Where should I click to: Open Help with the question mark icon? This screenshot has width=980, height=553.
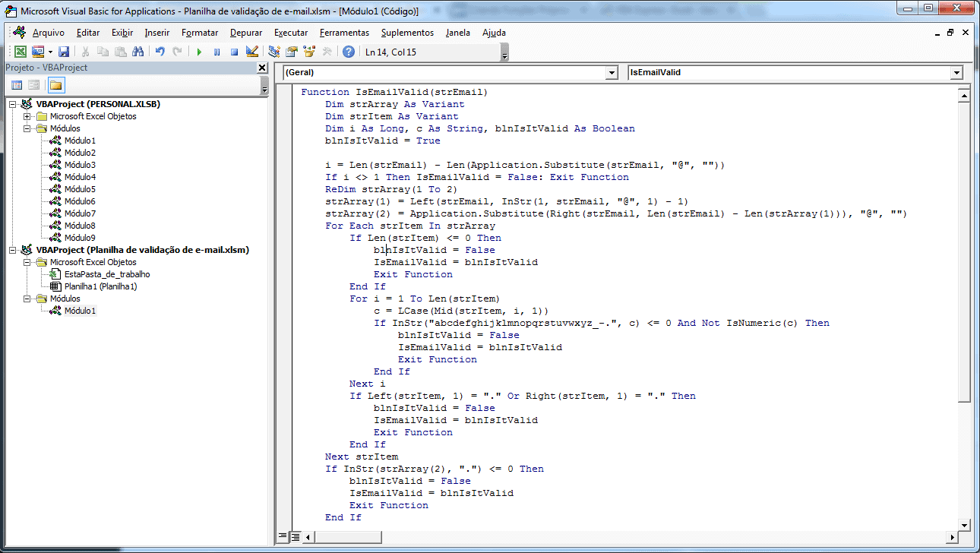[349, 52]
